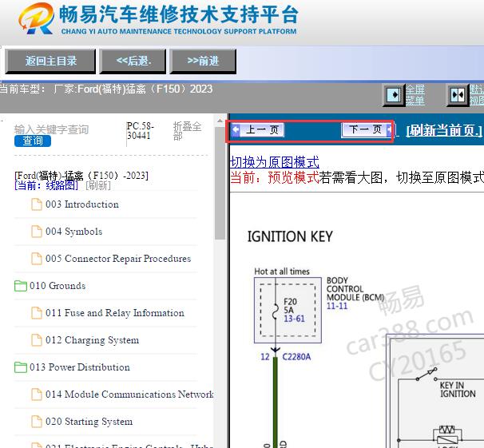Screen dimensions: 484x448
Task: Click the PC.58-30441 text
Action: [x=140, y=131]
